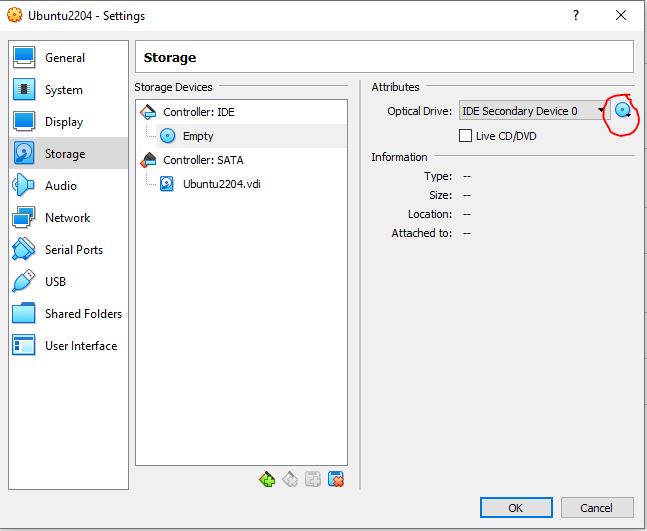Click the Audio speaker icon in sidebar
This screenshot has width=647, height=531.
24,185
